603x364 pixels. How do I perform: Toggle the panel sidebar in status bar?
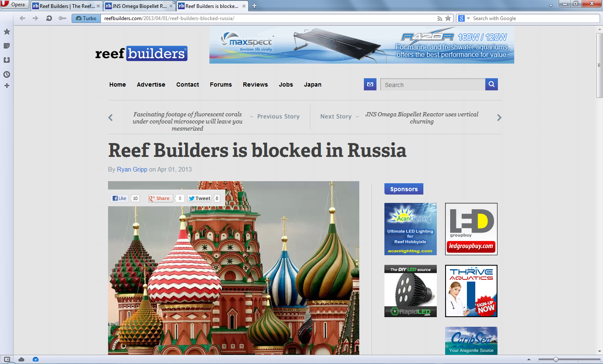click(7, 359)
